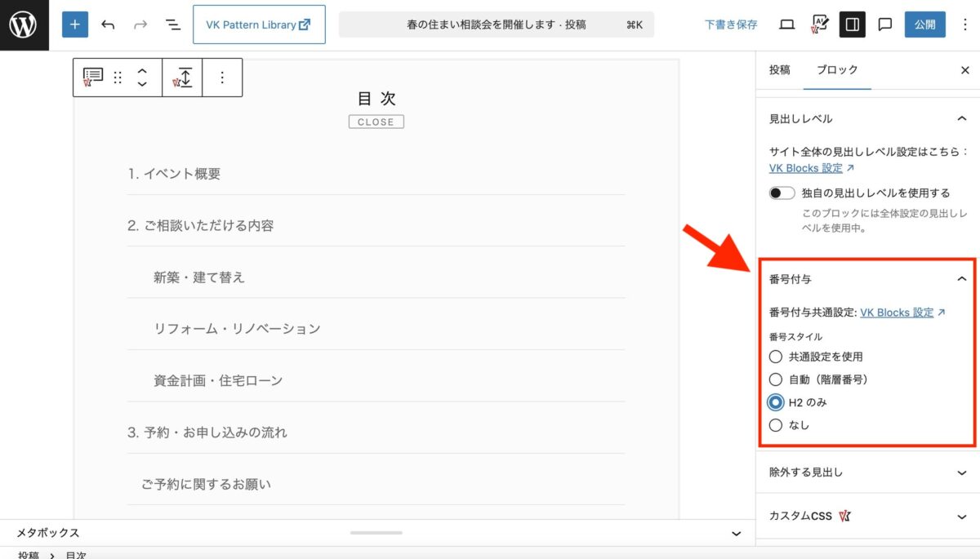Click the table of contents block icon
The height and width of the screenshot is (559, 980).
point(93,78)
